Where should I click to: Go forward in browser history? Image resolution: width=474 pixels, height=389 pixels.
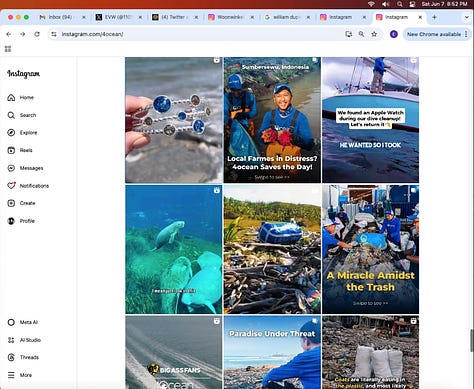coord(23,34)
